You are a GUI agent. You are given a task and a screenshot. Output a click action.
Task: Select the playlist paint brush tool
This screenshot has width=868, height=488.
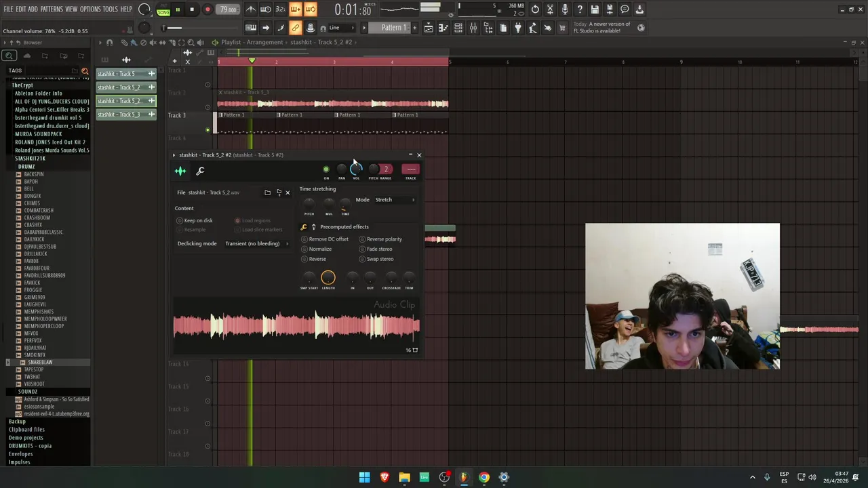click(134, 43)
